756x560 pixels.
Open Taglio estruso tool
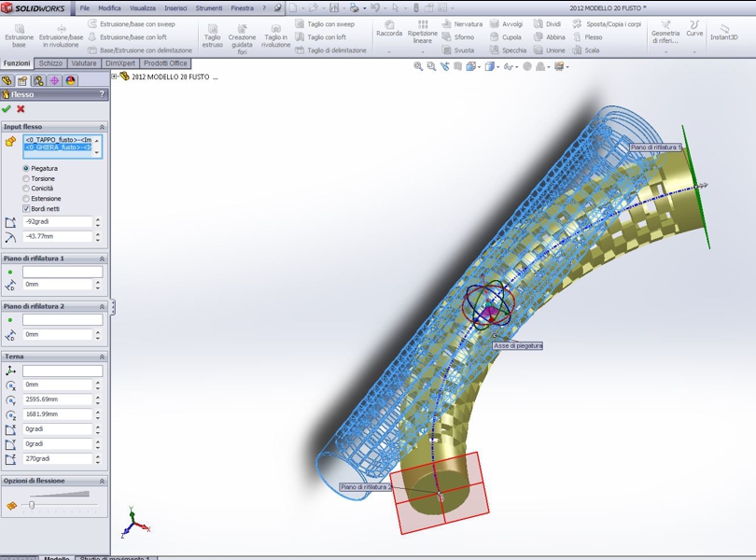pos(212,36)
